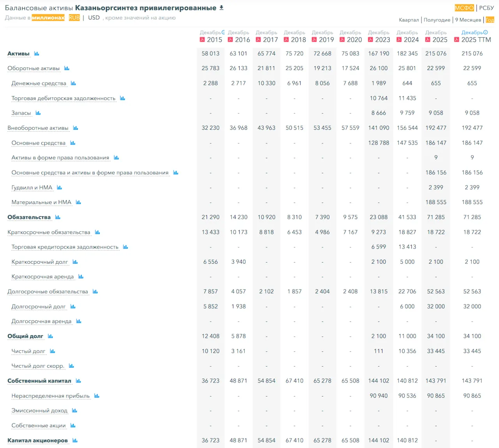Open the PDF report icon for 2015
The width and height of the screenshot is (499, 448).
(x=202, y=40)
